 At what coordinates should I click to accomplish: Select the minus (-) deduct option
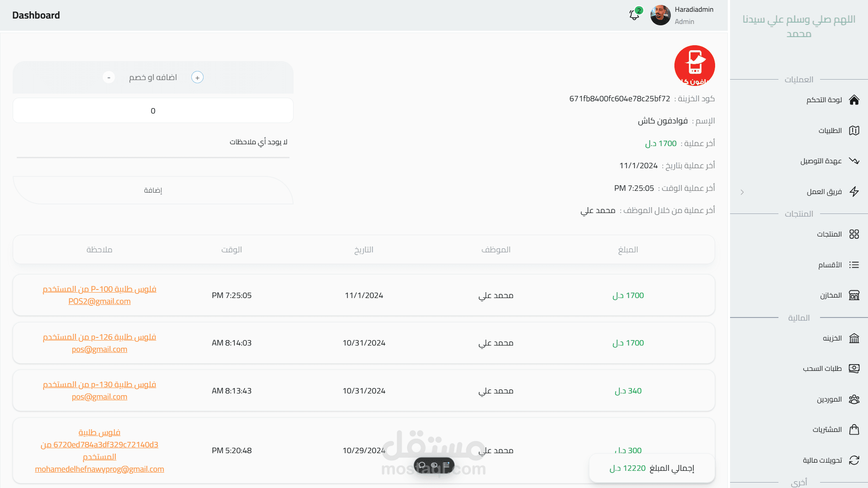point(109,77)
